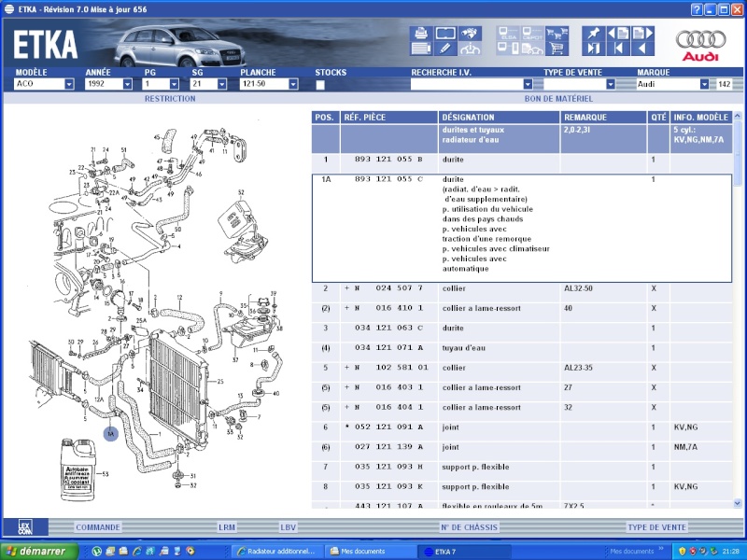The image size is (747, 560).
Task: Click the single shopping cart icon
Action: point(557,49)
